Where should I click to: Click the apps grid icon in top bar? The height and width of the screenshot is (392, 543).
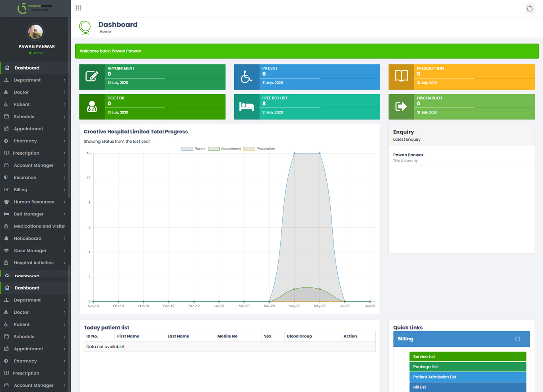click(78, 8)
